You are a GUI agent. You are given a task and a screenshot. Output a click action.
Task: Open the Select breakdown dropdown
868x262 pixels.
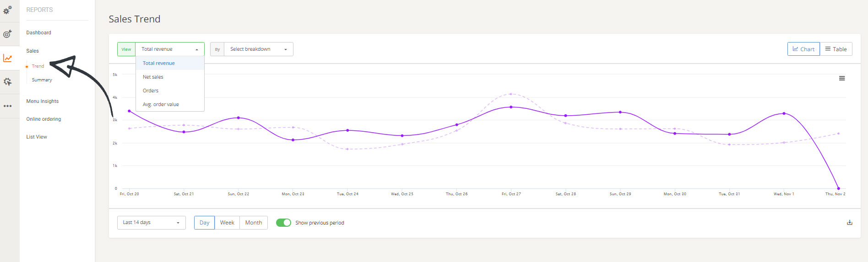258,49
